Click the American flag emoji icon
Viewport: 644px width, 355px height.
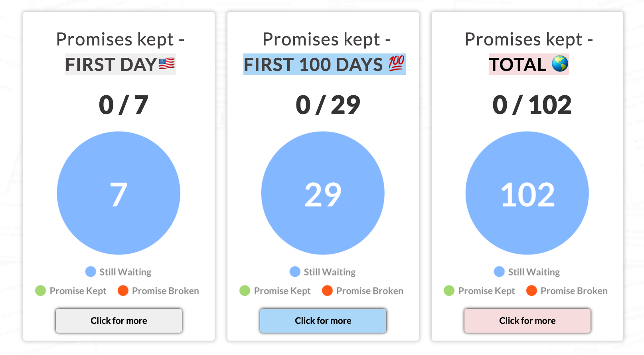tap(166, 64)
